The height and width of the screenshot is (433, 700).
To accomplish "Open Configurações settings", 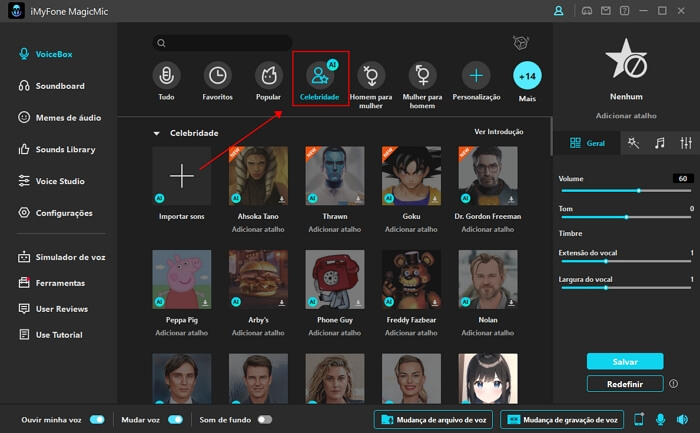I will tap(55, 213).
